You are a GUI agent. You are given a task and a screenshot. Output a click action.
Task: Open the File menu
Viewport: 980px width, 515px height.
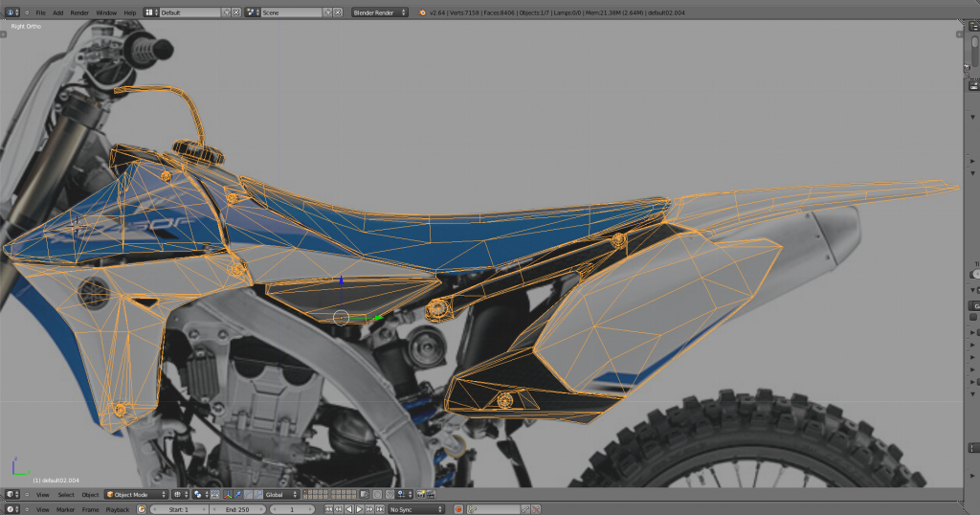(40, 12)
